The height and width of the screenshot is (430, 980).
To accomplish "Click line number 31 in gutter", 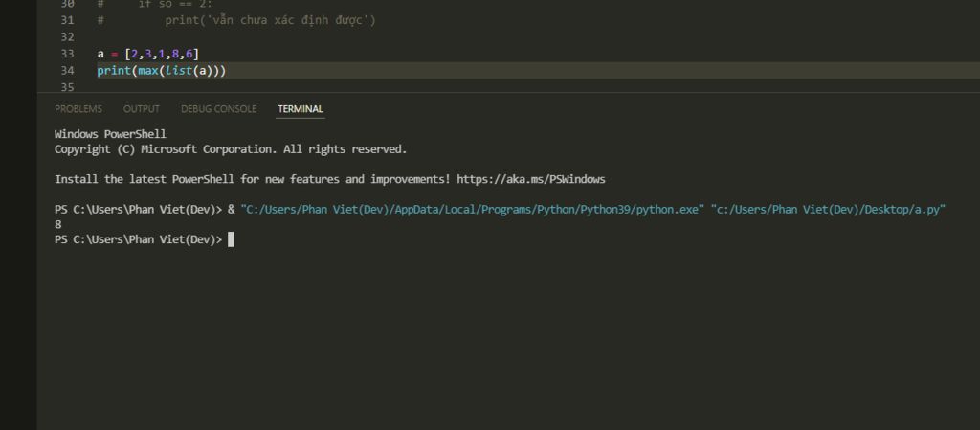I will pos(68,20).
